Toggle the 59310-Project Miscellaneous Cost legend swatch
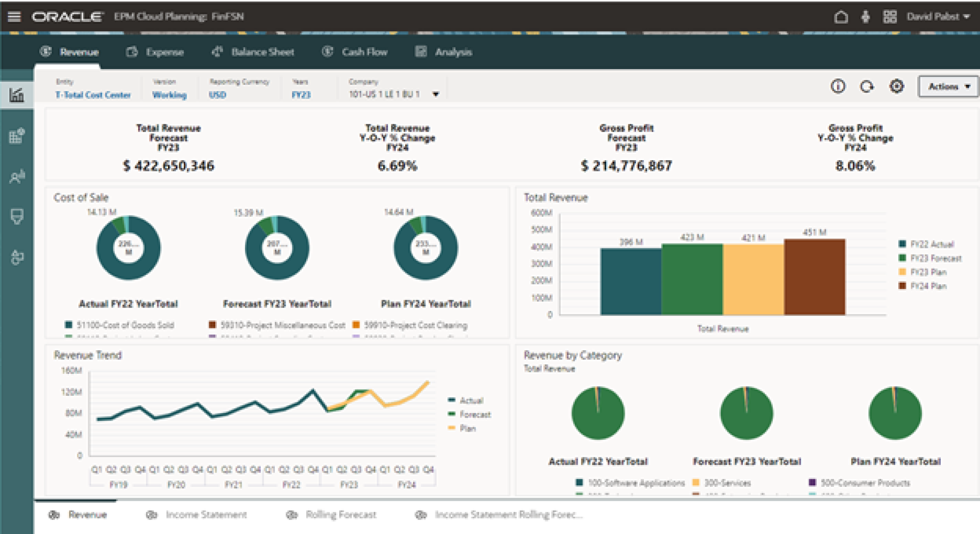The image size is (980, 534). tap(212, 325)
